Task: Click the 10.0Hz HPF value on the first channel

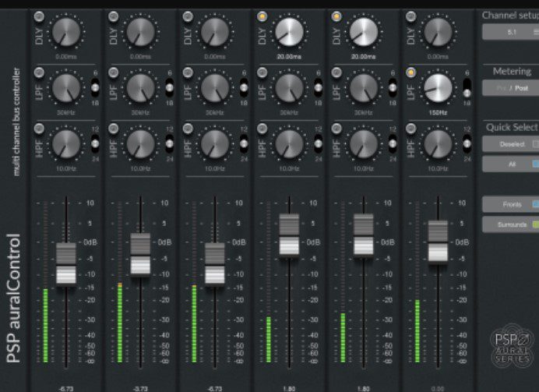Action: point(66,168)
